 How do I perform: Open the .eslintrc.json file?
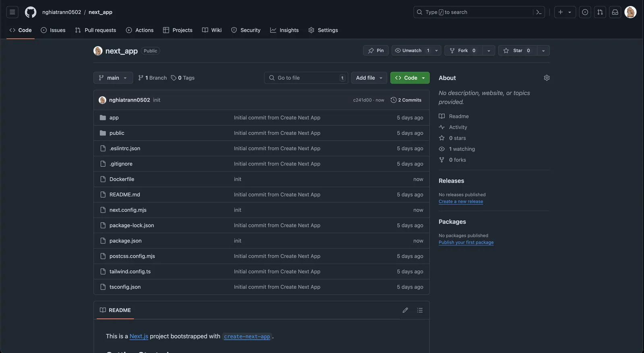tap(125, 148)
